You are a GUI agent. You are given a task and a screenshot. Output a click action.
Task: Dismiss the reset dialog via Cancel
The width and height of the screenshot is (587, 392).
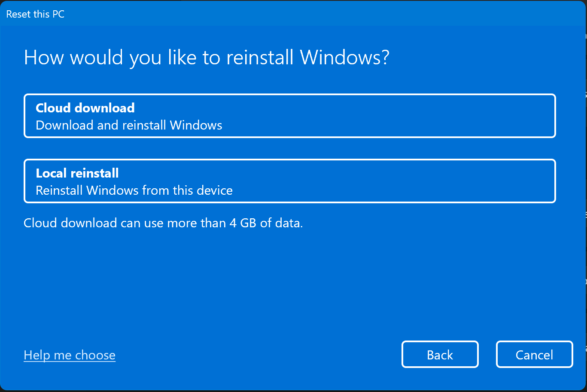click(534, 355)
